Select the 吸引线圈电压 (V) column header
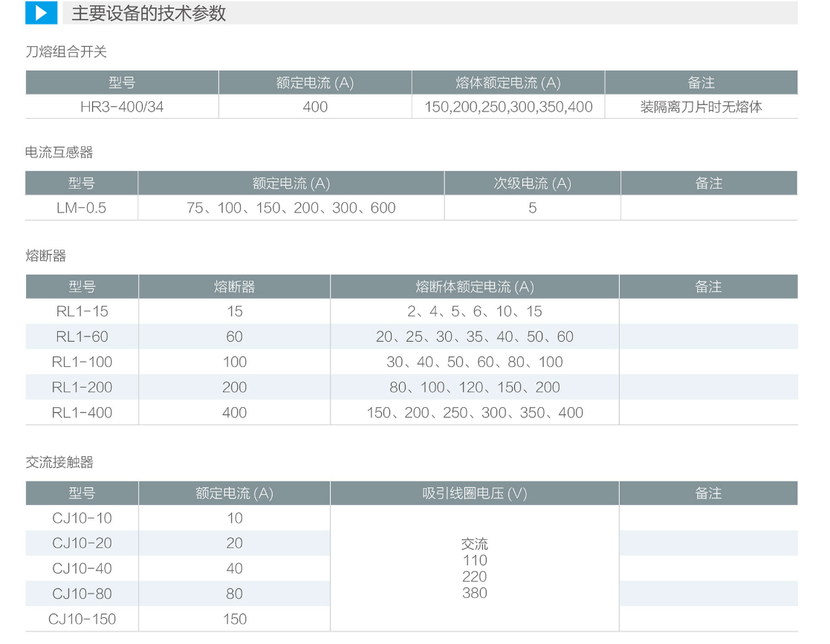This screenshot has width=830, height=644. tap(474, 493)
